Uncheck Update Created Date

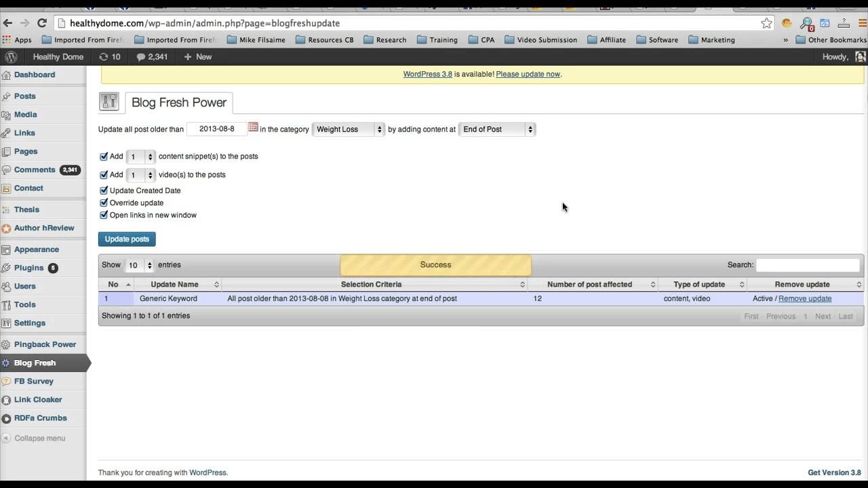point(104,190)
